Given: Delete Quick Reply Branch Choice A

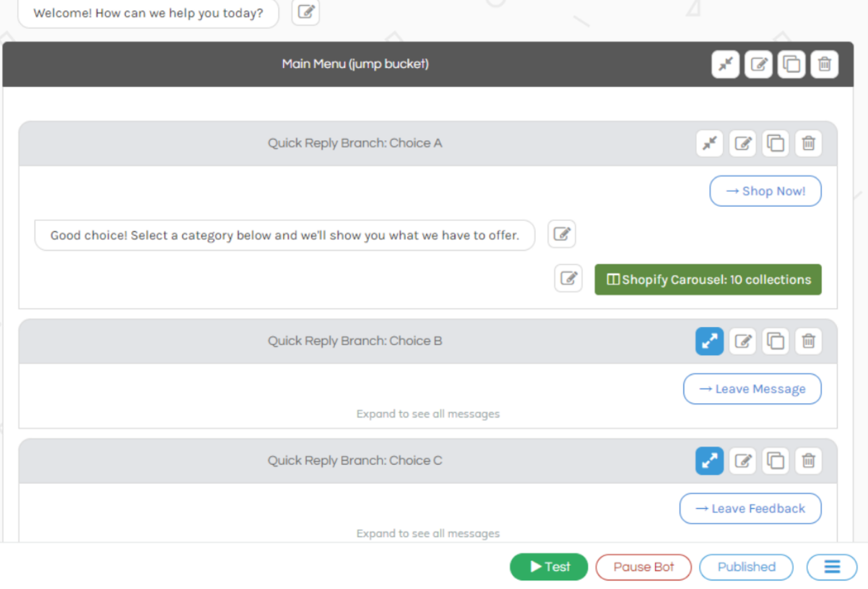Looking at the screenshot, I should [809, 143].
